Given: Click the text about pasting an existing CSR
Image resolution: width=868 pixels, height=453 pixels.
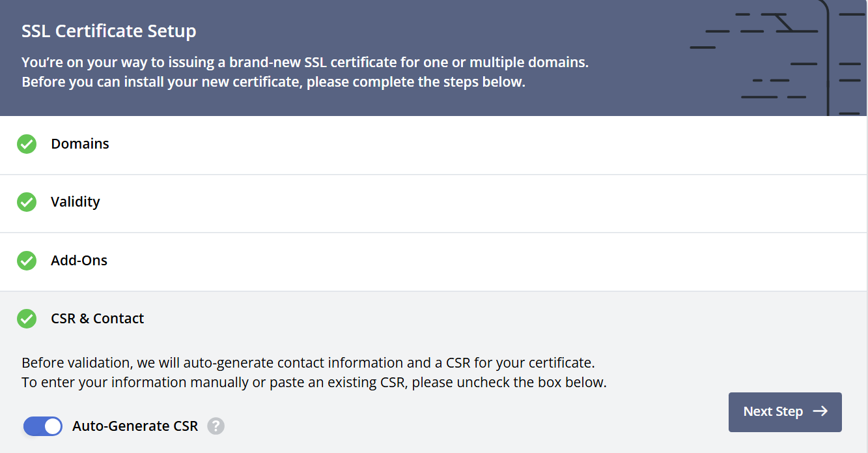Looking at the screenshot, I should pos(314,382).
